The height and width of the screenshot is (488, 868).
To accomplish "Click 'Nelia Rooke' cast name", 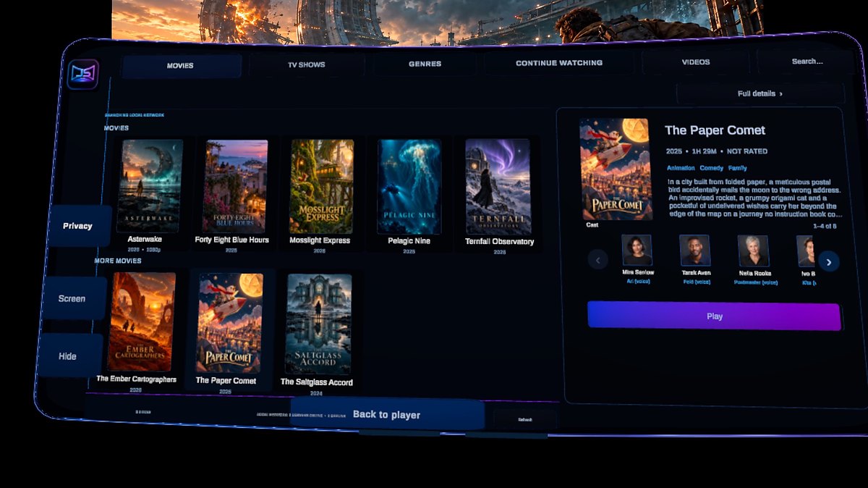I will point(754,273).
